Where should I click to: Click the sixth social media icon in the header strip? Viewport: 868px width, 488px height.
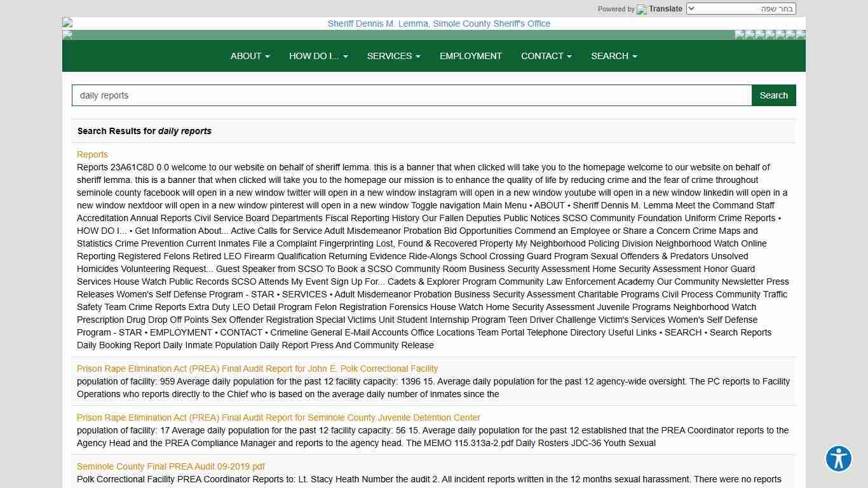click(x=790, y=34)
